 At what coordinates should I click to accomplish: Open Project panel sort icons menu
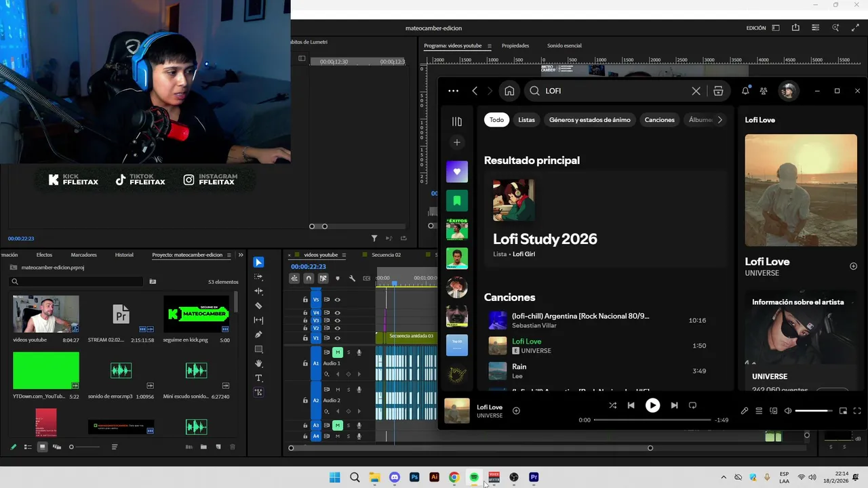pyautogui.click(x=115, y=447)
